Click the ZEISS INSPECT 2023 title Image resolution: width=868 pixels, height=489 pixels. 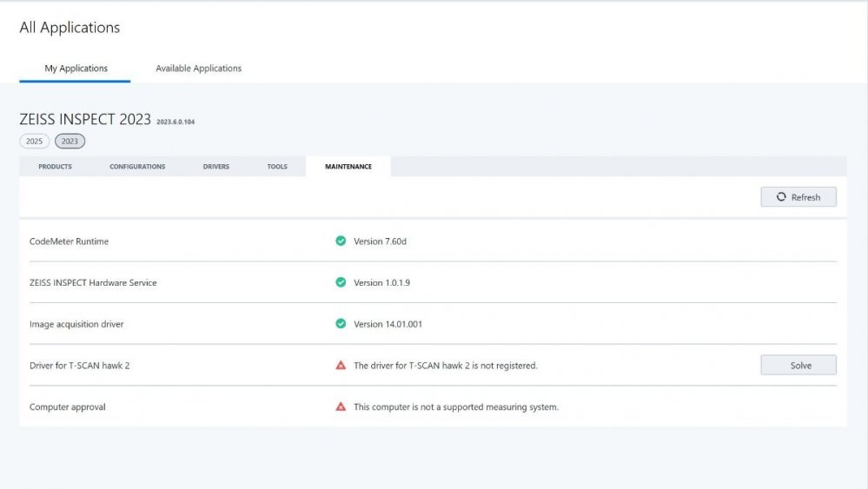85,120
